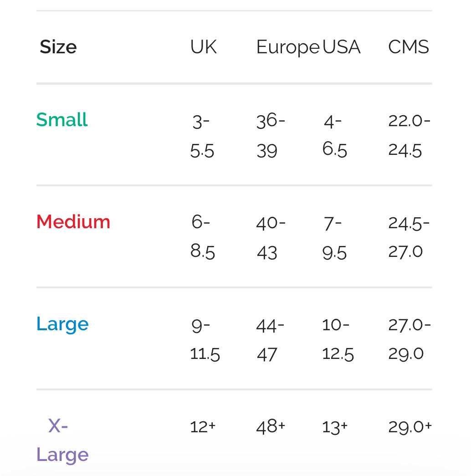This screenshot has height=476, width=471.
Task: Click the X-Large Europe 48+ cell
Action: tap(271, 427)
